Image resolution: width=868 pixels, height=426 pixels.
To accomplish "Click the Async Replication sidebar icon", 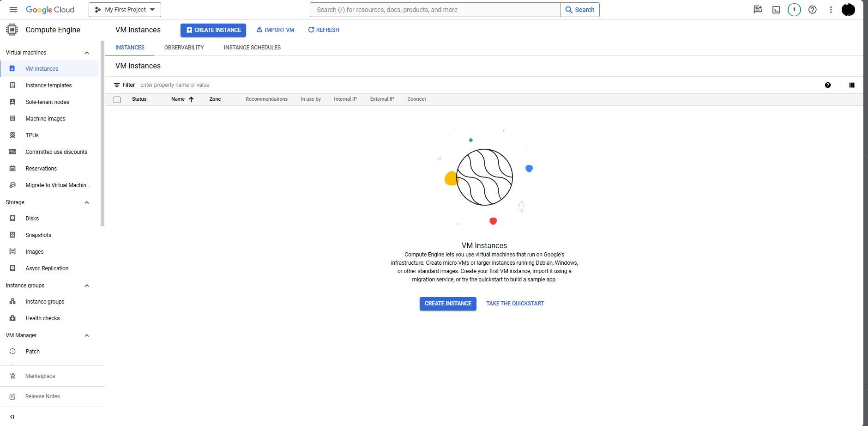I will 12,268.
